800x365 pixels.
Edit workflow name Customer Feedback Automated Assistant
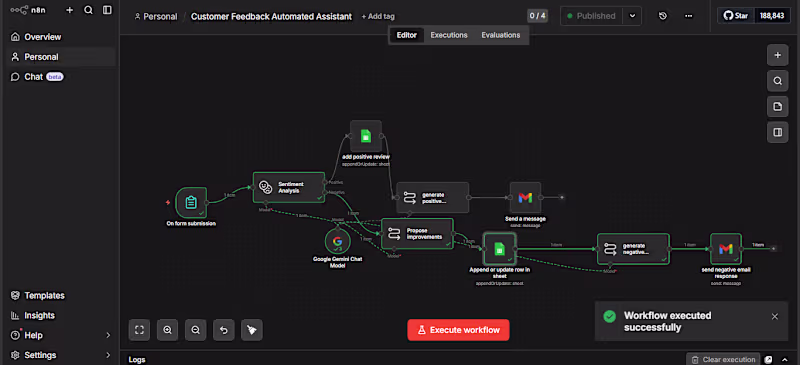271,16
